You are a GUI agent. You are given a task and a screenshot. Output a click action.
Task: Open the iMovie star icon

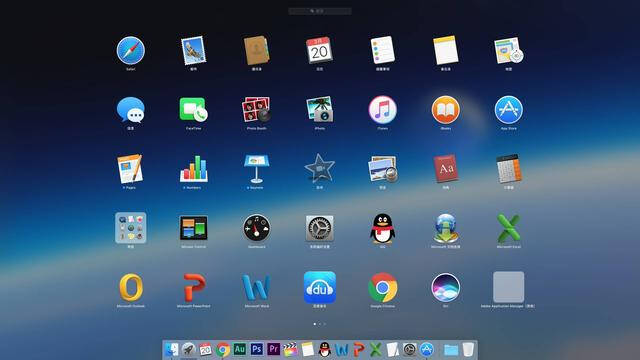pyautogui.click(x=320, y=169)
